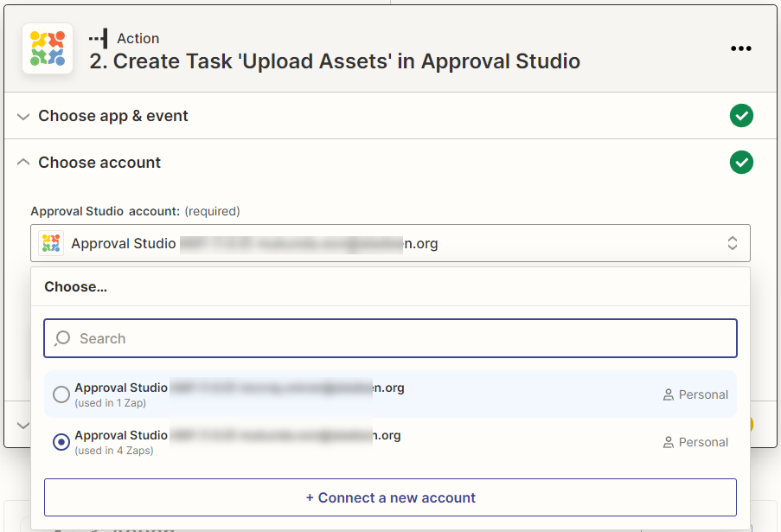Select radio button for account used in 1 Zap
The width and height of the screenshot is (781, 532).
pos(61,394)
